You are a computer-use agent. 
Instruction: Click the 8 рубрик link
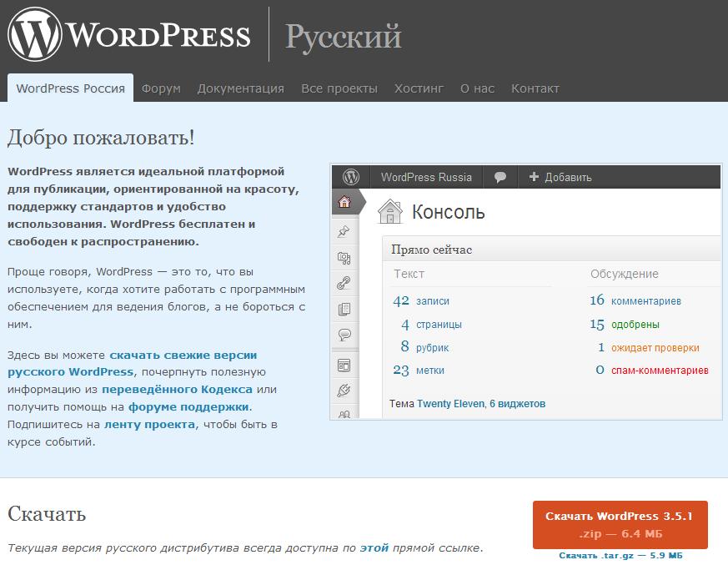click(x=424, y=347)
